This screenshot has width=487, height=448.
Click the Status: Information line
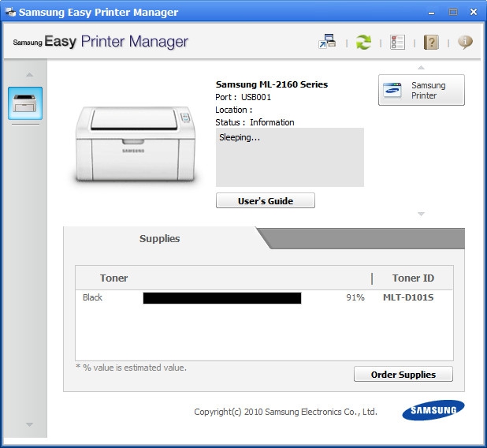[x=255, y=122]
